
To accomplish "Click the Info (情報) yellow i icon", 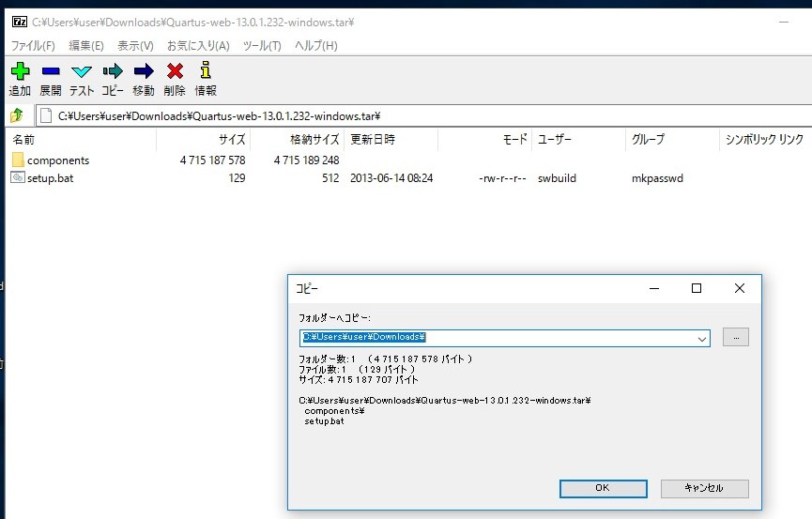I will [205, 70].
